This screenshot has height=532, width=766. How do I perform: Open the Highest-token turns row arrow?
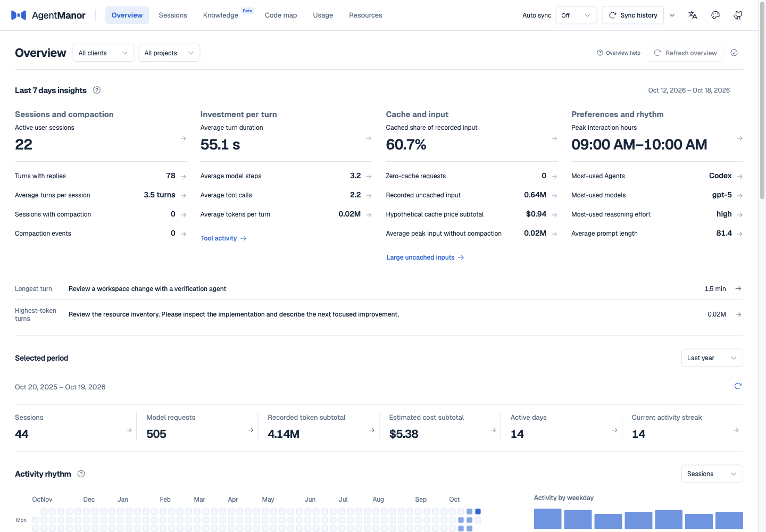coord(738,314)
